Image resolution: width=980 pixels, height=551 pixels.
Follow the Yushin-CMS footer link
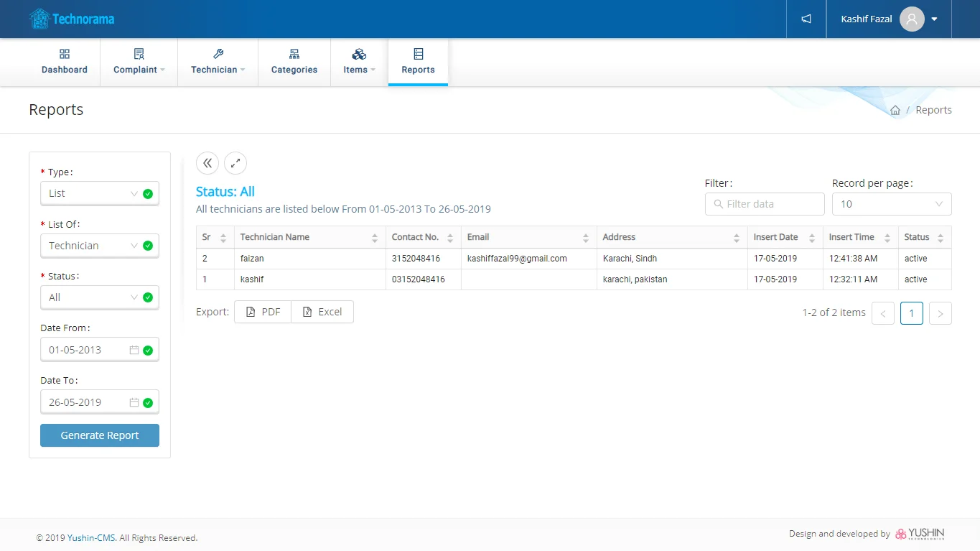pyautogui.click(x=91, y=537)
